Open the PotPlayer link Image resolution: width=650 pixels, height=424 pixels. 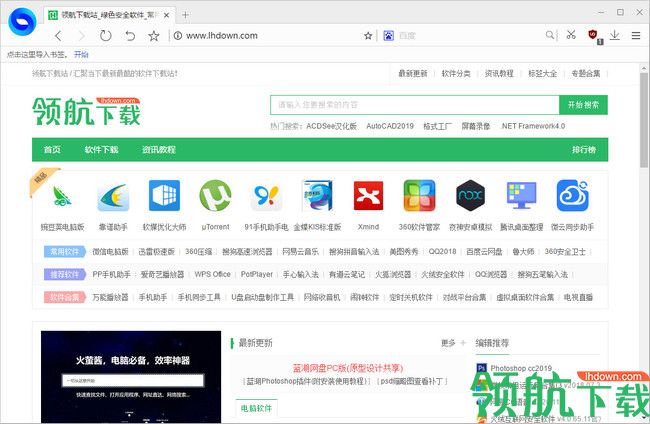pyautogui.click(x=257, y=274)
